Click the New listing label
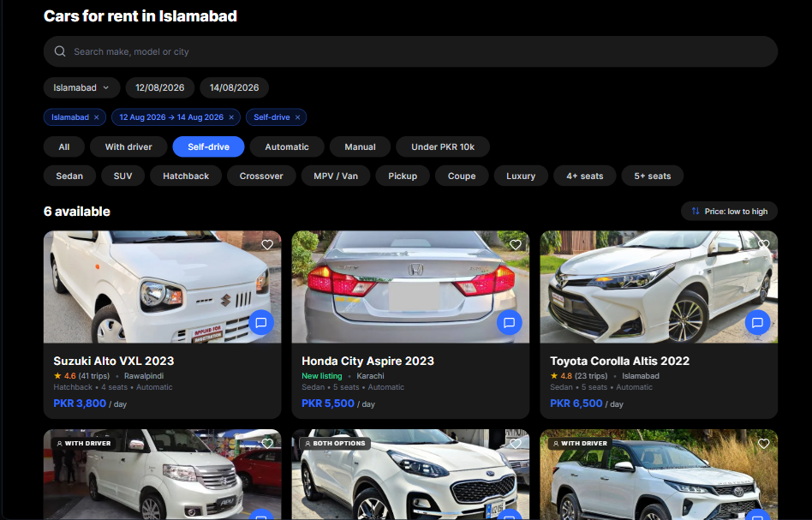Image resolution: width=812 pixels, height=520 pixels. [321, 376]
